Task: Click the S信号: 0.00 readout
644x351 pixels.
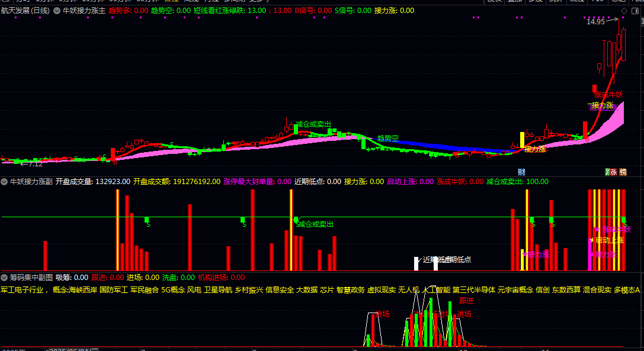Action: [x=353, y=11]
